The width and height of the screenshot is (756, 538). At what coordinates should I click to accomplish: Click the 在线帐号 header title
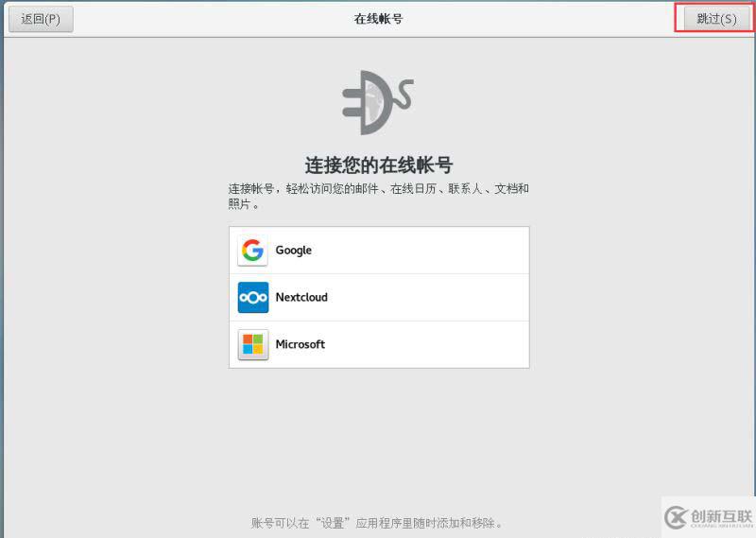pyautogui.click(x=378, y=19)
